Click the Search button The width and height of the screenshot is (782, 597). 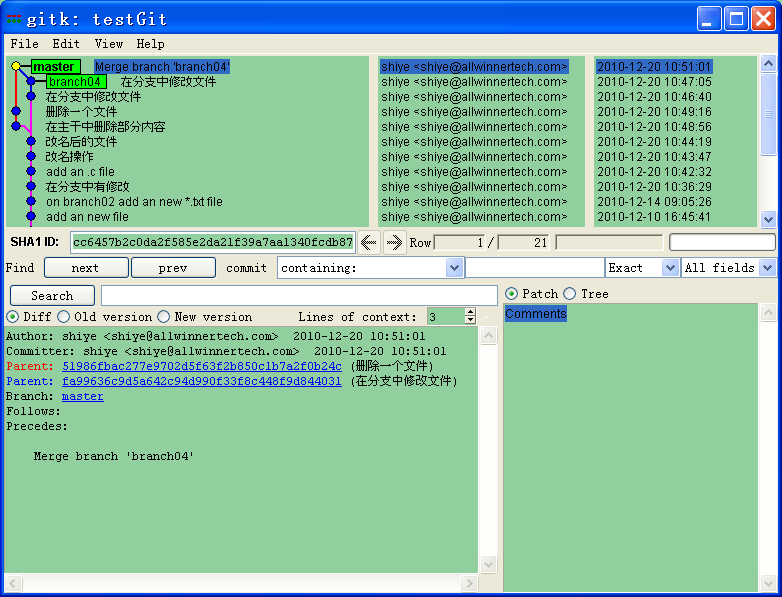click(52, 296)
